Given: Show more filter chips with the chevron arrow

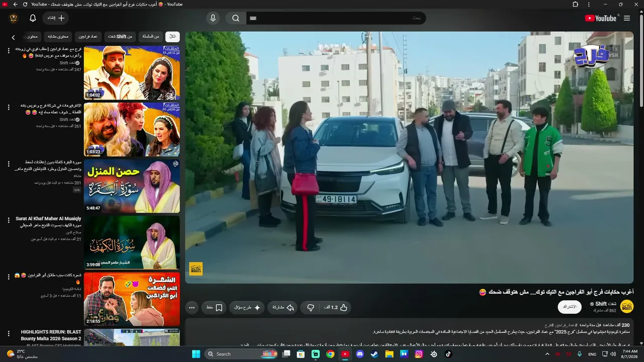Looking at the screenshot, I should point(14,37).
